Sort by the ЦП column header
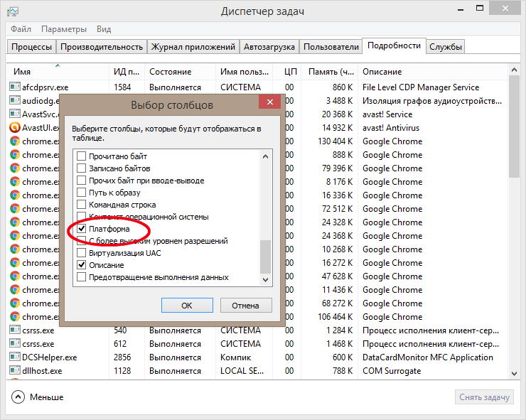526x420 pixels. click(287, 72)
